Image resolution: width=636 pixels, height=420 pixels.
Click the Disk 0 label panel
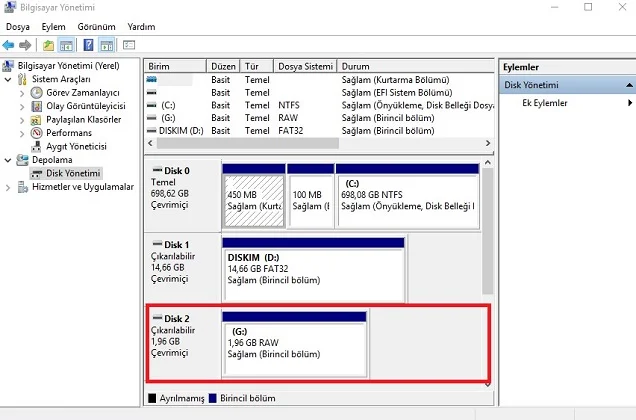tap(183, 196)
